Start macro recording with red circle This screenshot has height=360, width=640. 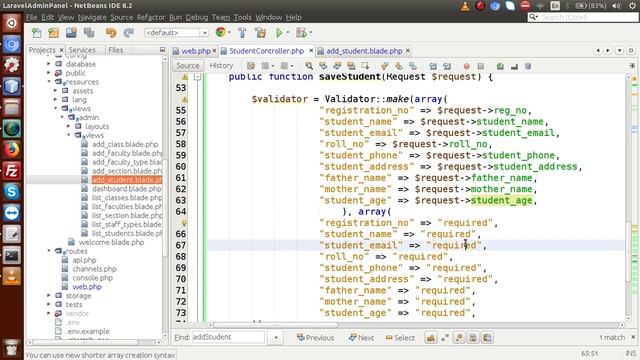click(467, 66)
